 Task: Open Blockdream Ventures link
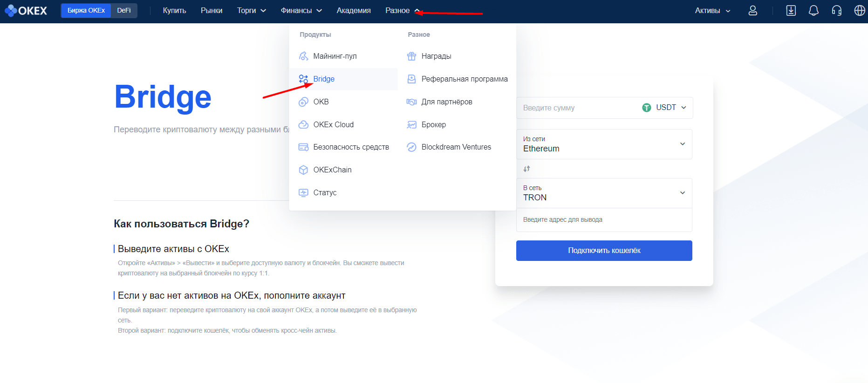click(x=456, y=147)
